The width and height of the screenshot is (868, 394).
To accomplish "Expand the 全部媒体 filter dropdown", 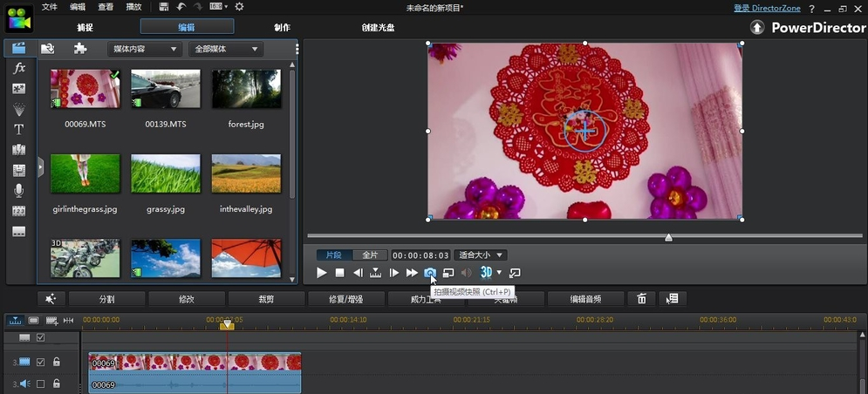I will (227, 49).
